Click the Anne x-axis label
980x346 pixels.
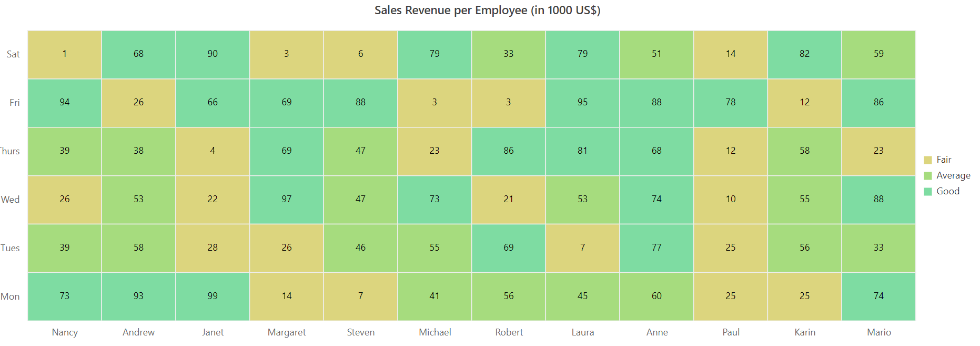(x=657, y=332)
